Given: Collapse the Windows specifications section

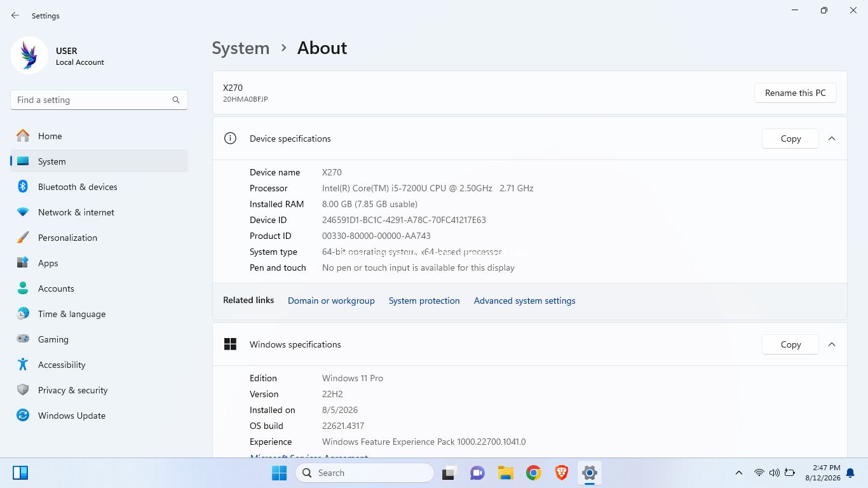Looking at the screenshot, I should click(832, 344).
